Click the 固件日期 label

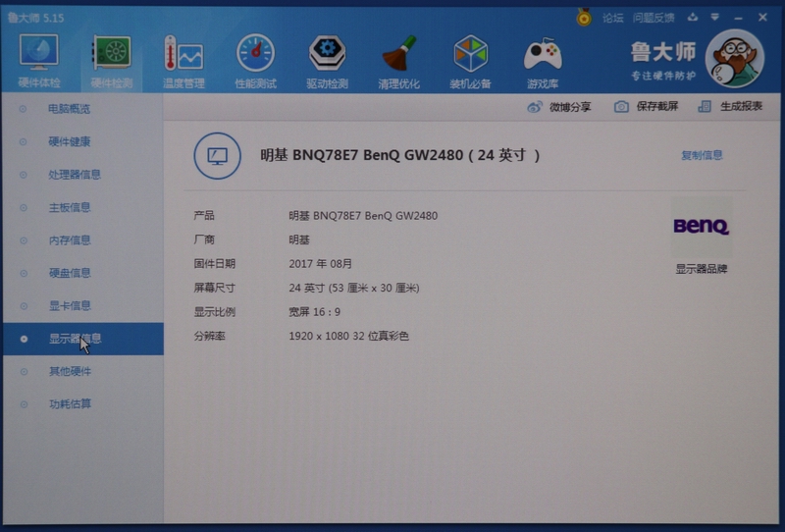coord(214,264)
